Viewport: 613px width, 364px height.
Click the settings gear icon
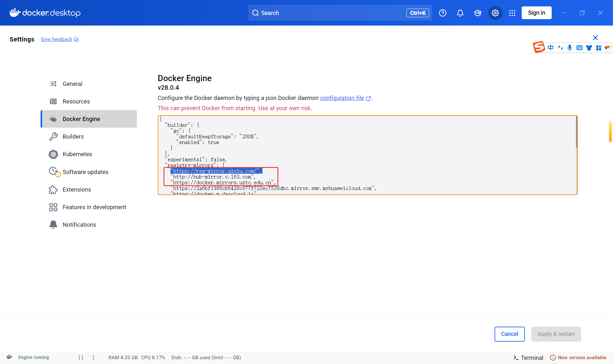pyautogui.click(x=495, y=13)
